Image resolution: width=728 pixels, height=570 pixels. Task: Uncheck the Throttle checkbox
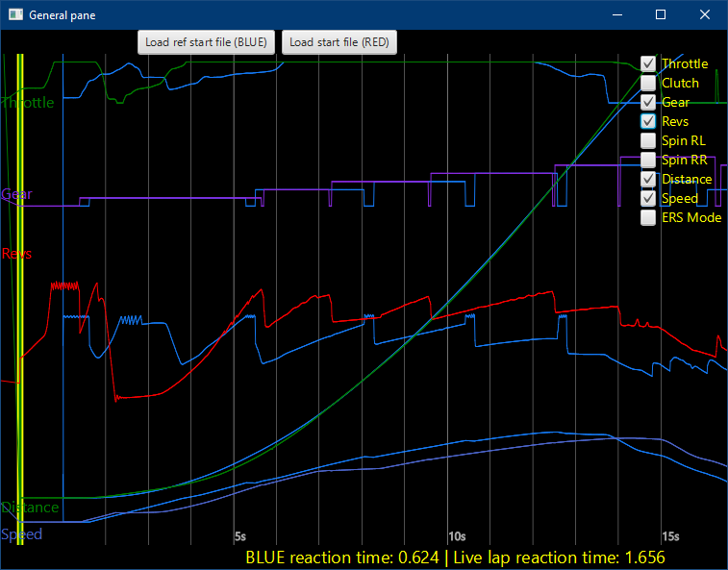[649, 63]
